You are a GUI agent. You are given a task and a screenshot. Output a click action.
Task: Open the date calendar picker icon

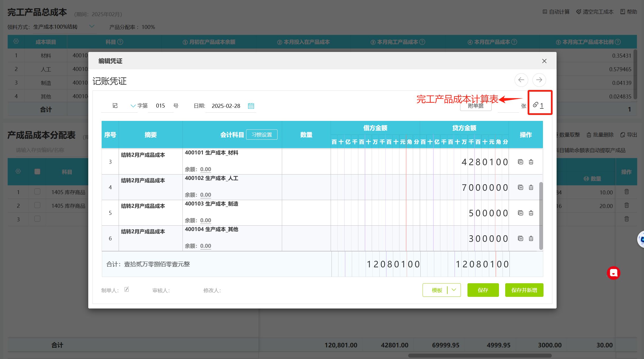(251, 106)
